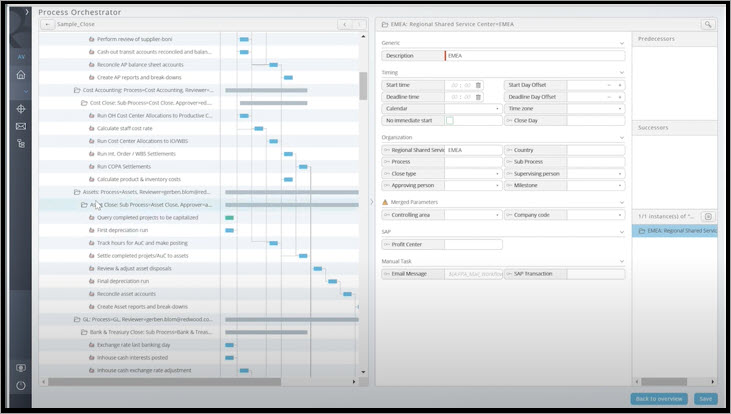
Task: Click the monitor icon in sidebar bottom
Action: [21, 368]
